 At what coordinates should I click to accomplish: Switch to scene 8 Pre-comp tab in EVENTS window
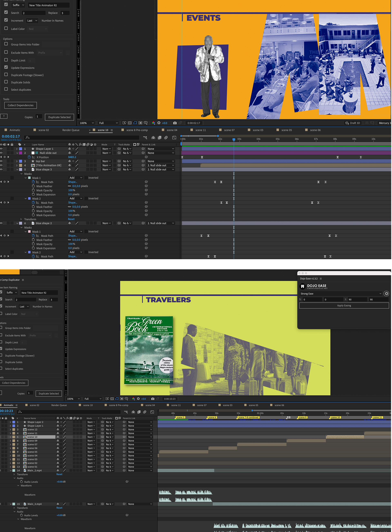pyautogui.click(x=137, y=130)
